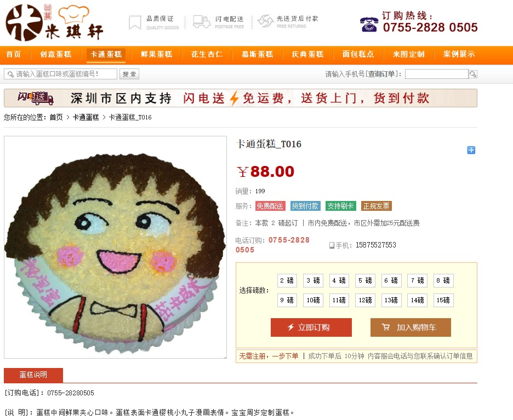Choose the 15磅 cake size

(443, 300)
